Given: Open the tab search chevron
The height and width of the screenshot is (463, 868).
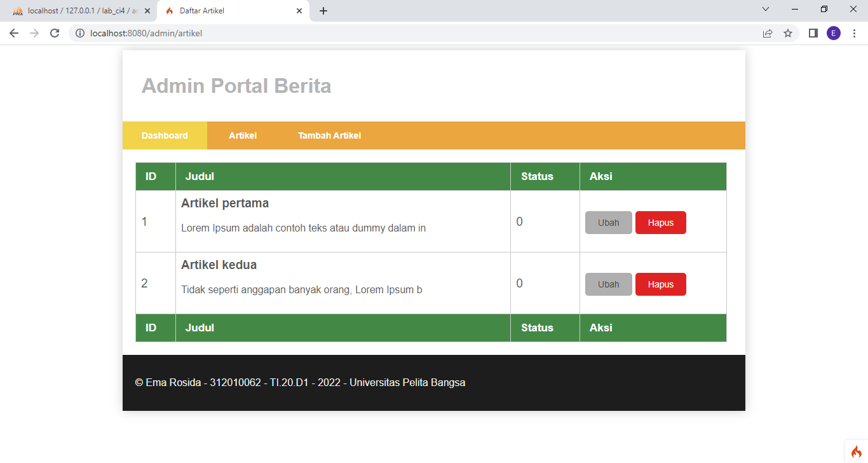Looking at the screenshot, I should click(x=765, y=9).
